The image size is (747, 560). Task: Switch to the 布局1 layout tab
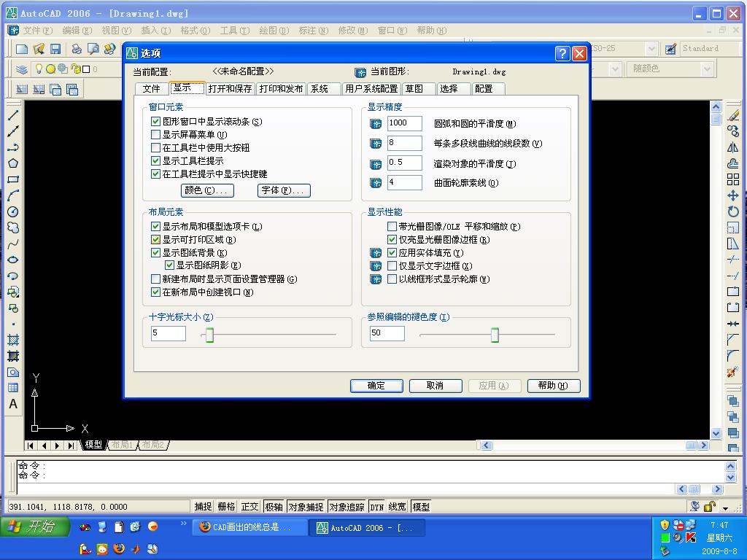[x=121, y=444]
